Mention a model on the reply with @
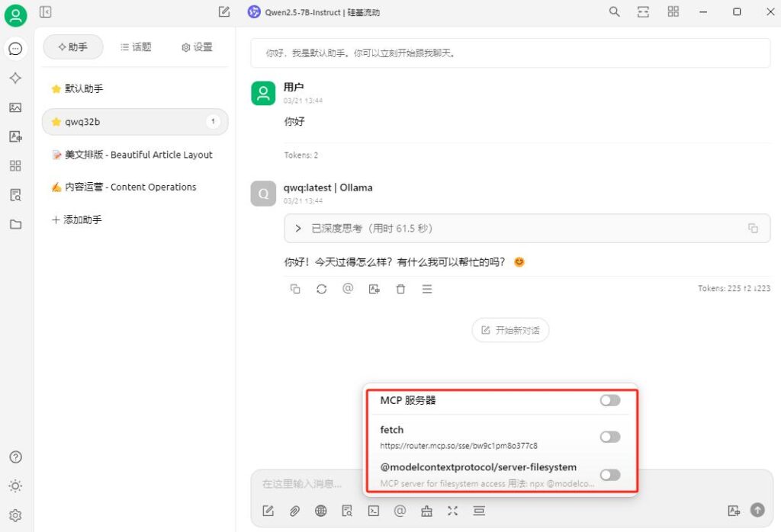The height and width of the screenshot is (532, 781). tap(348, 289)
